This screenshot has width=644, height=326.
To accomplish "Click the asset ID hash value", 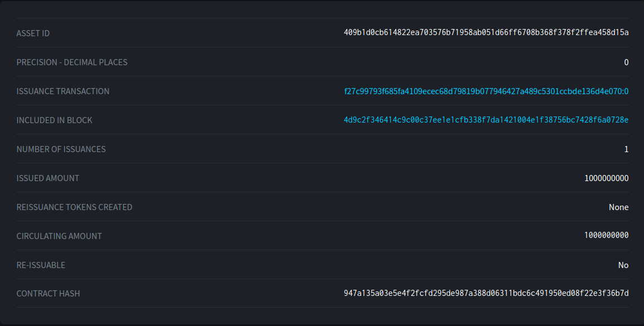I will click(x=486, y=33).
